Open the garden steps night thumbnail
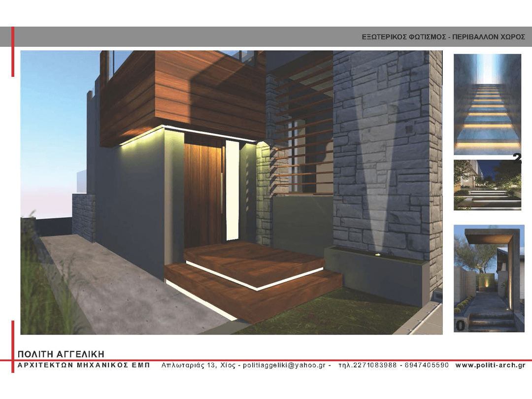532x399 pixels. tap(487, 185)
